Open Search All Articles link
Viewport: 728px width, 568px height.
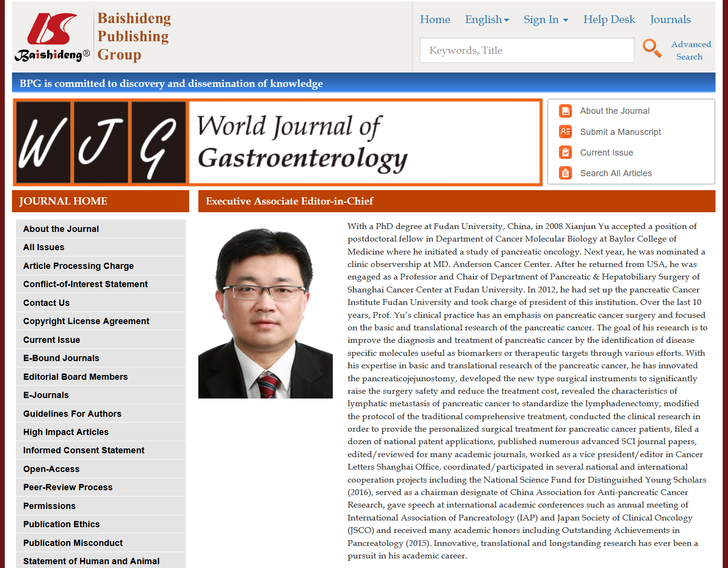tap(616, 173)
